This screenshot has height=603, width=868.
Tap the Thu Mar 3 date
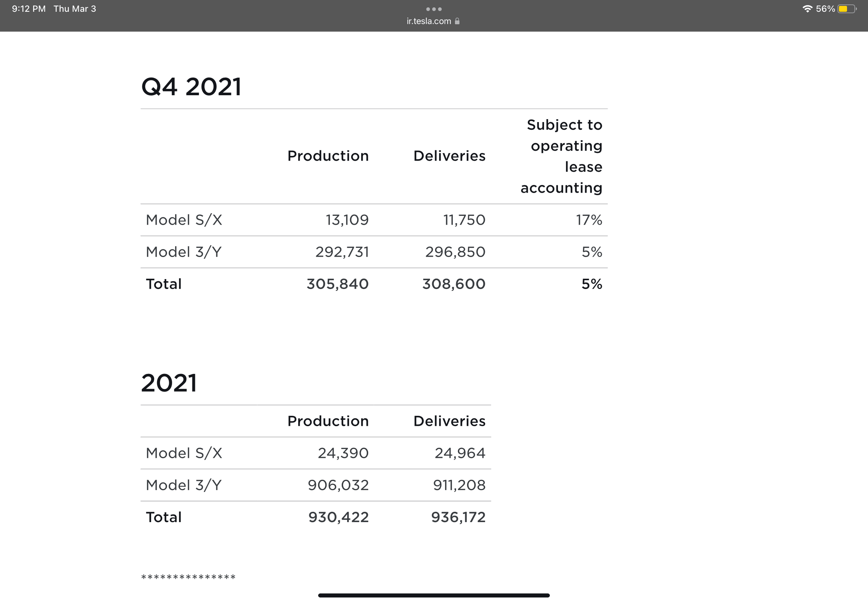[x=75, y=9]
